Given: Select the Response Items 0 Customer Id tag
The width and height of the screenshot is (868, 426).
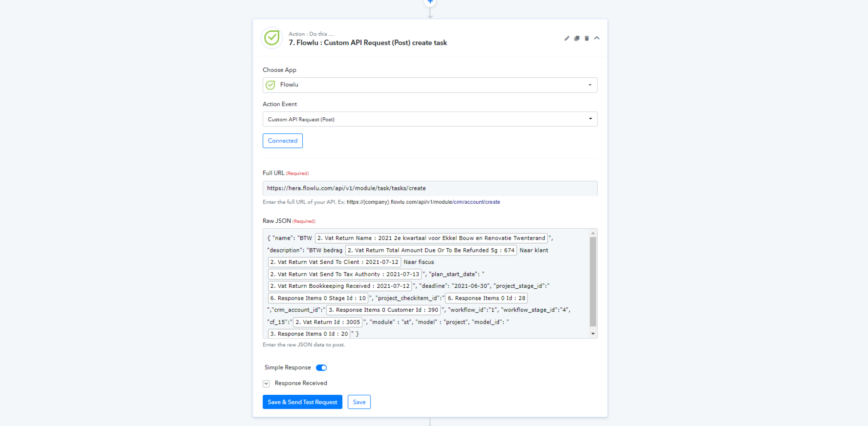Looking at the screenshot, I should (383, 310).
